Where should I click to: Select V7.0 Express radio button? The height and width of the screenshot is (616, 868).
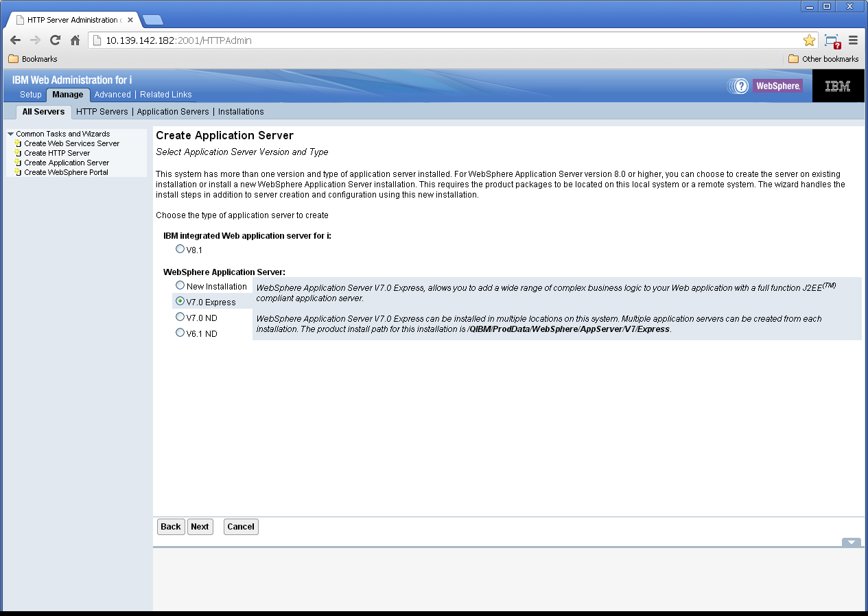pyautogui.click(x=180, y=301)
